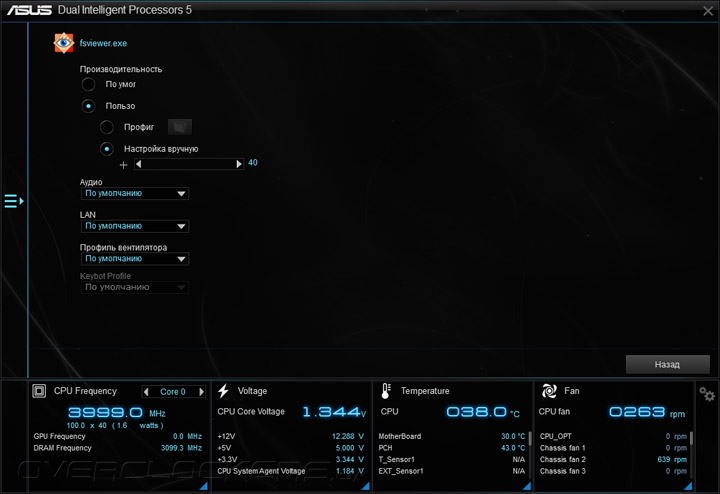Click the CPU_OPT fan row

(x=613, y=437)
